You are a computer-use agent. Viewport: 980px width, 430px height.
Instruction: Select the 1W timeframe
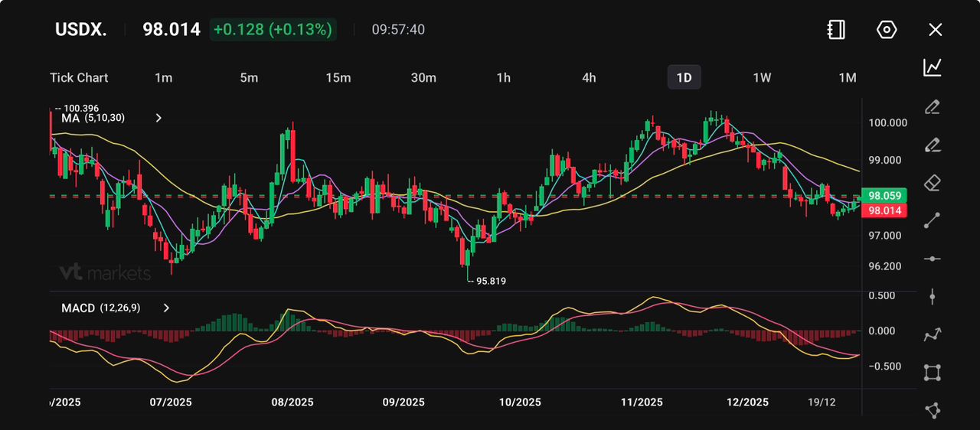click(x=762, y=77)
